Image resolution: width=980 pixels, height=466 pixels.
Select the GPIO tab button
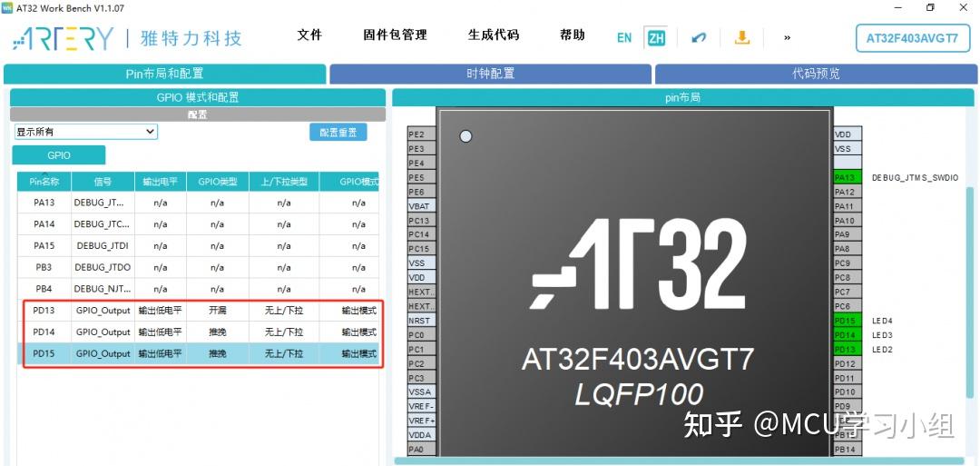click(59, 155)
